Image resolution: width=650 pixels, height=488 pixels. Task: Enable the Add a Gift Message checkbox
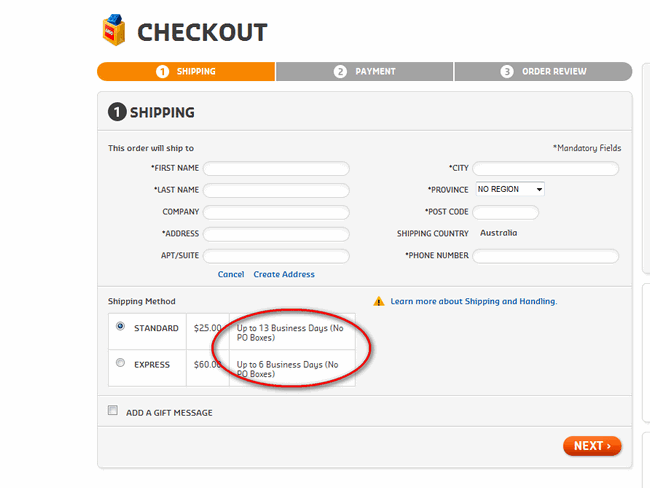point(113,411)
